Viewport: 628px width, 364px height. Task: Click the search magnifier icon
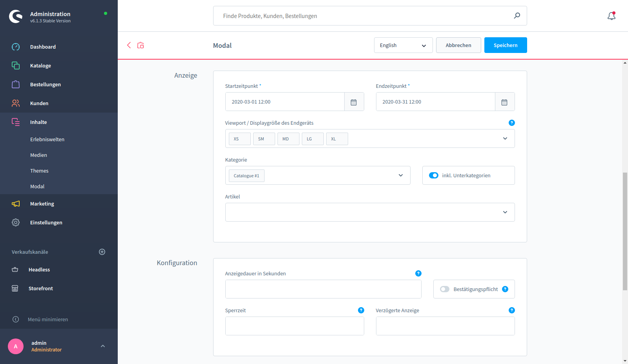click(x=517, y=16)
